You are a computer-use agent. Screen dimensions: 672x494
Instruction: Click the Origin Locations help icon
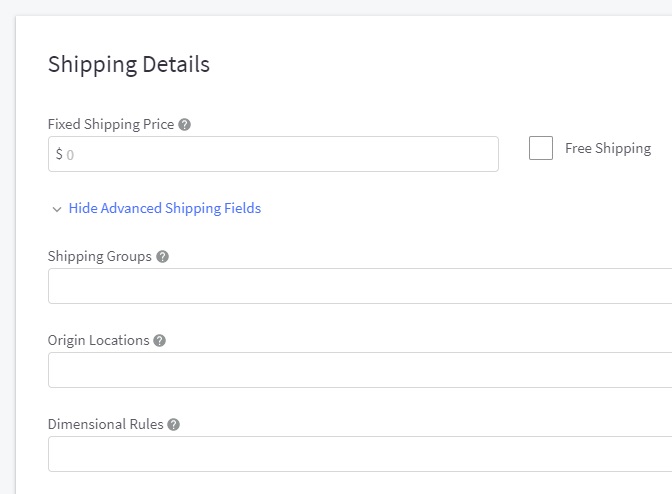(160, 341)
